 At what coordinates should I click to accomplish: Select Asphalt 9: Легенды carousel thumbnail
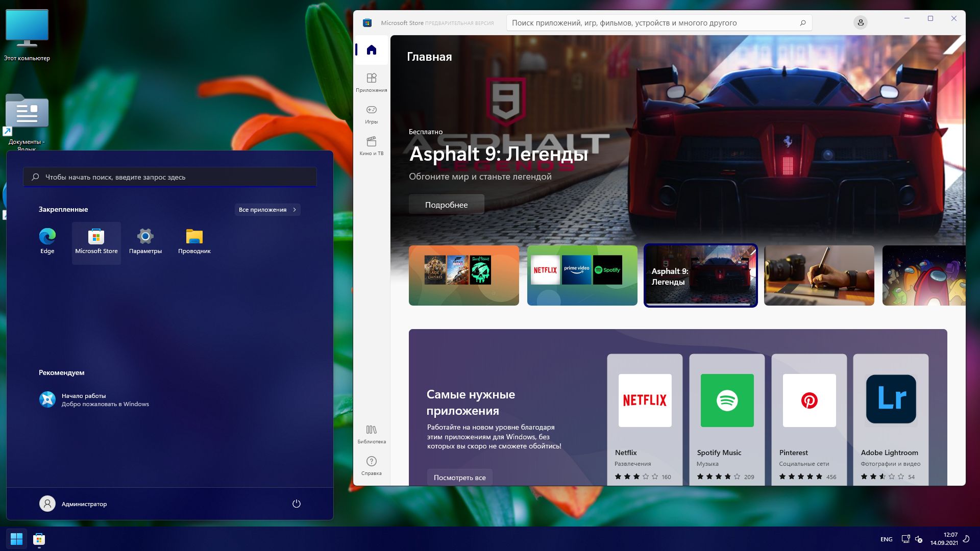coord(700,275)
